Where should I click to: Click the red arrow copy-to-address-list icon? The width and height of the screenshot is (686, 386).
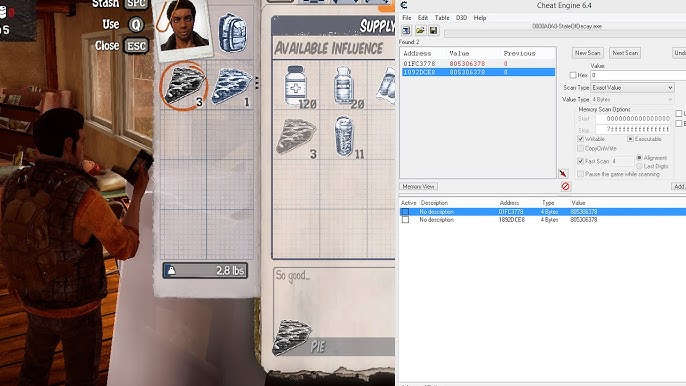click(563, 174)
